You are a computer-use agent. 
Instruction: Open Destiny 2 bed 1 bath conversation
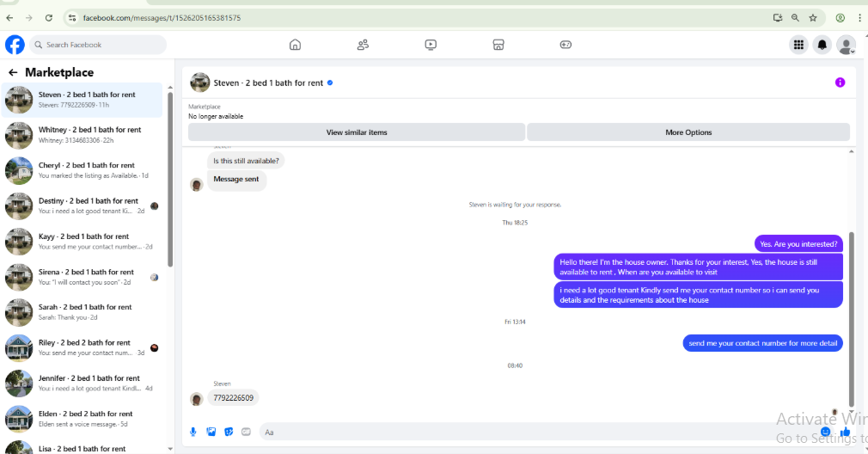(x=83, y=206)
